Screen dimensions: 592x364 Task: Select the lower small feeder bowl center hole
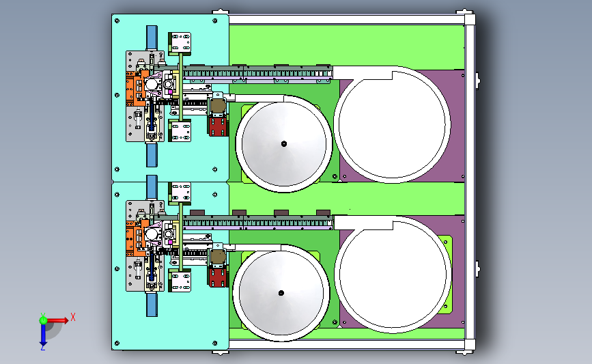tap(281, 293)
